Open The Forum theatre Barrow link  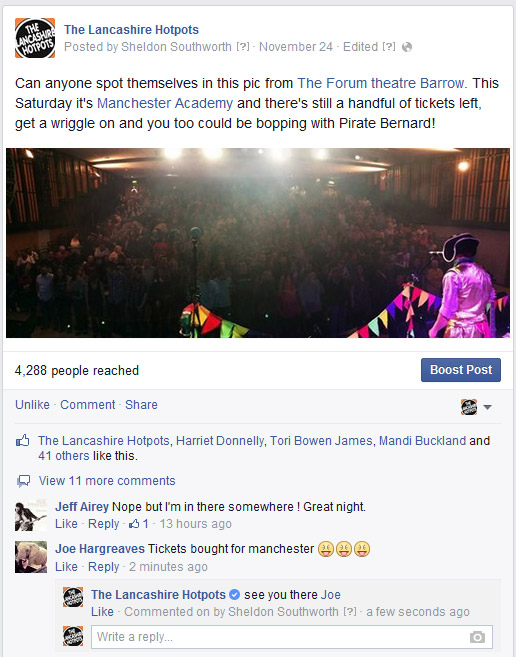click(x=381, y=83)
